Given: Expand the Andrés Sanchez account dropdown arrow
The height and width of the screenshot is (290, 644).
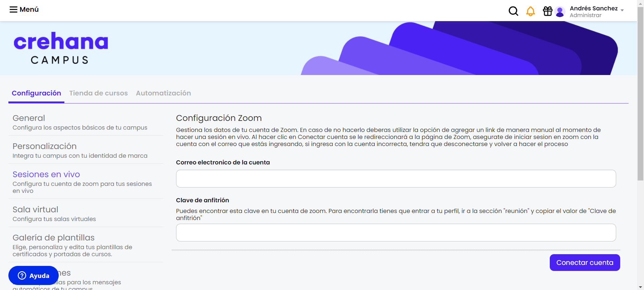Looking at the screenshot, I should [622, 10].
